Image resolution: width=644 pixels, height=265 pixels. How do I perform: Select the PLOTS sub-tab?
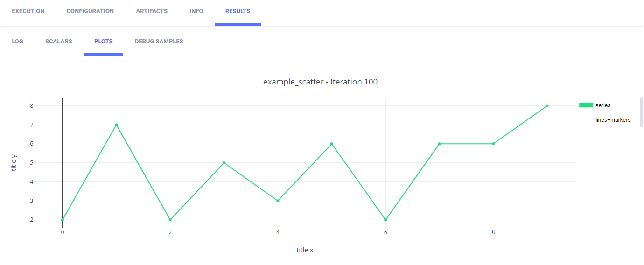(103, 42)
